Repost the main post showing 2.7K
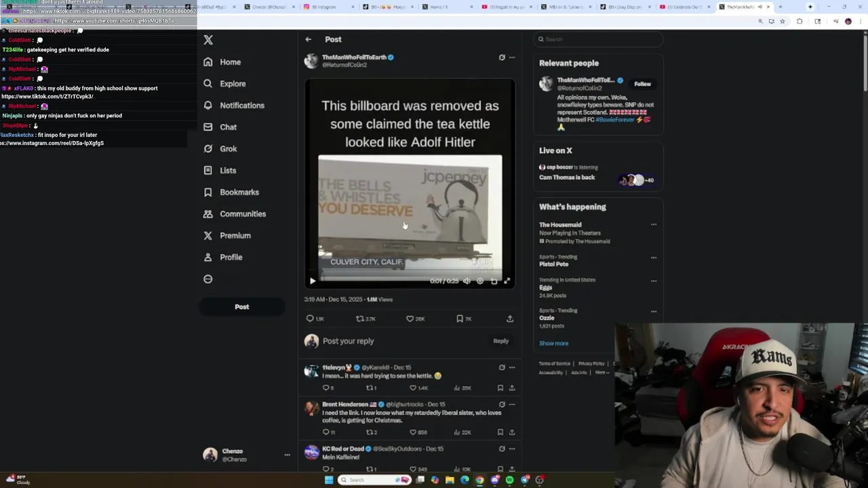Viewport: 868px width, 488px height. pos(366,319)
